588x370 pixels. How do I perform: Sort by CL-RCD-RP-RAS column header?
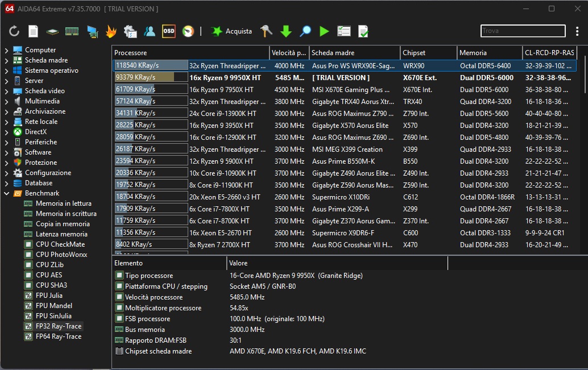(x=549, y=53)
